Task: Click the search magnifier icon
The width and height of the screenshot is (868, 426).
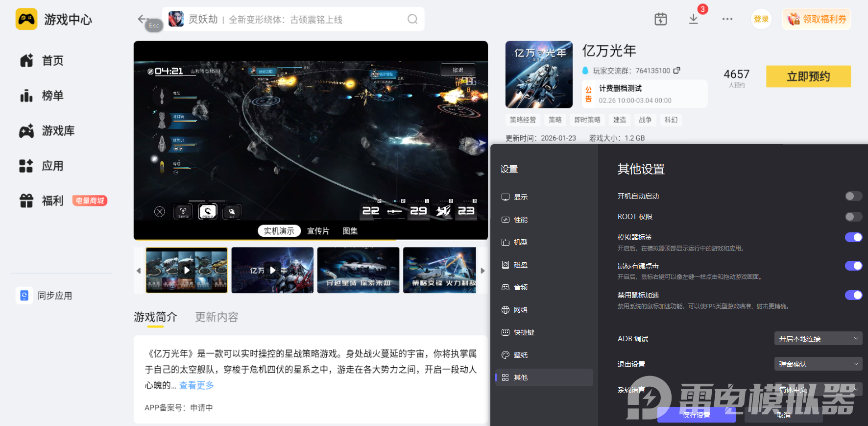Action: [x=412, y=19]
